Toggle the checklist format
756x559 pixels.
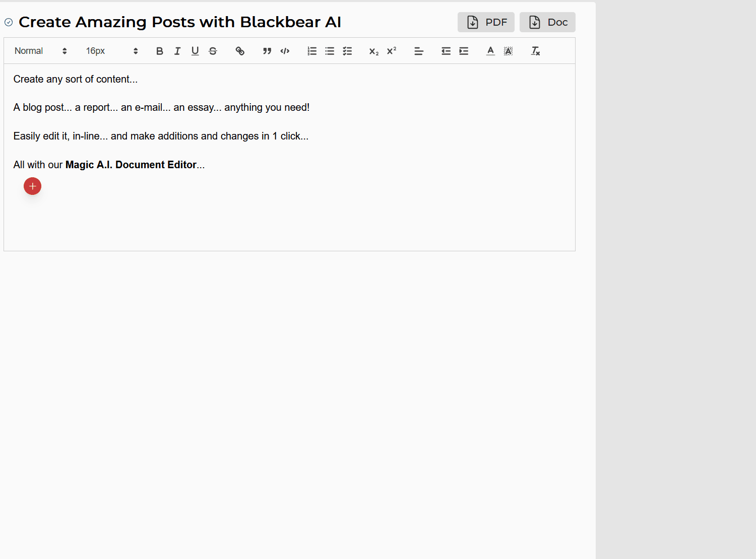pyautogui.click(x=347, y=51)
